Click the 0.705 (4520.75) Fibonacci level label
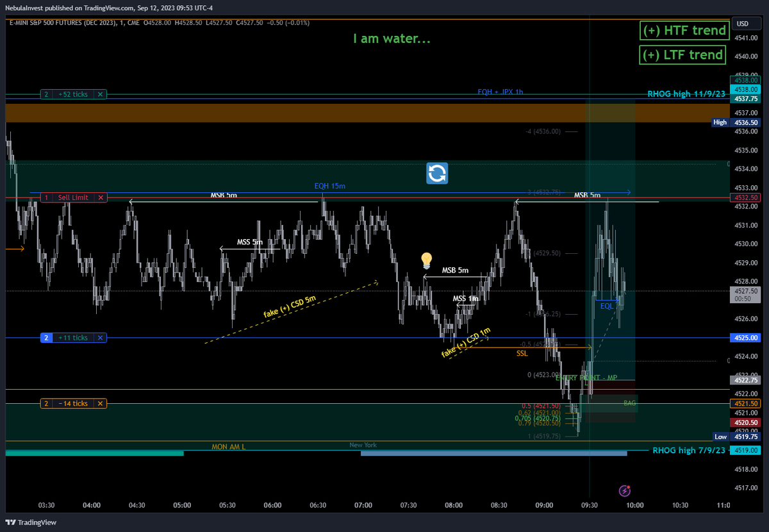 click(538, 418)
